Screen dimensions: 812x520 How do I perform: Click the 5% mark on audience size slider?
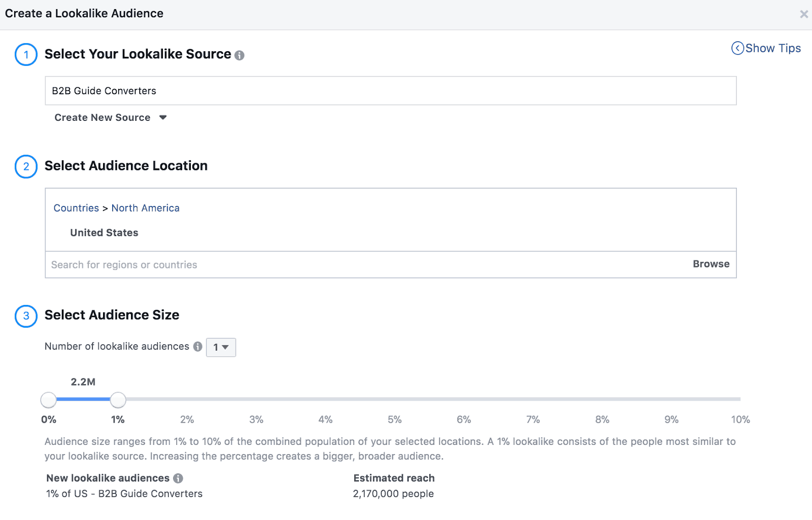click(x=394, y=400)
